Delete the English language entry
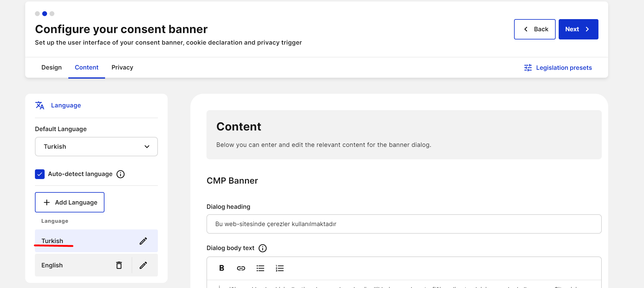This screenshot has width=644, height=288. [119, 265]
